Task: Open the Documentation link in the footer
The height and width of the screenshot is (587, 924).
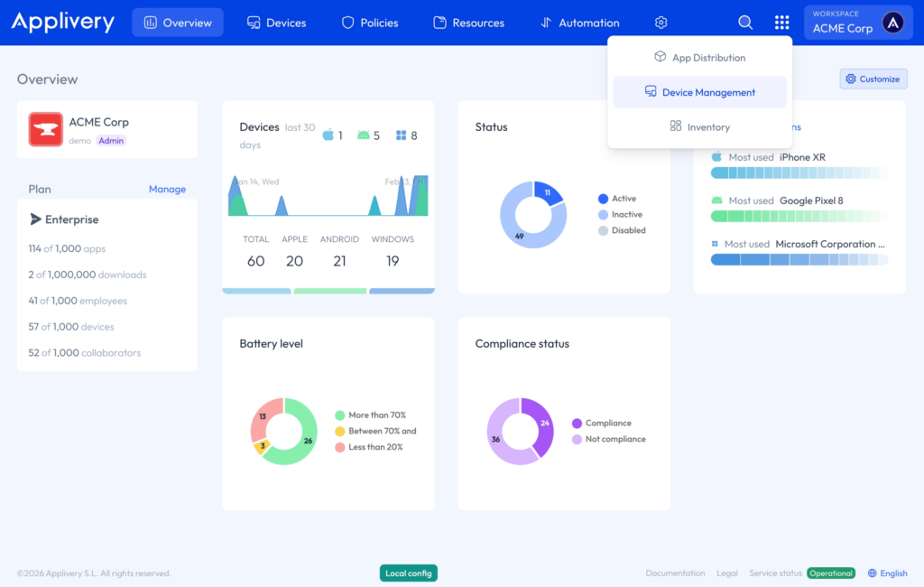Action: 675,573
